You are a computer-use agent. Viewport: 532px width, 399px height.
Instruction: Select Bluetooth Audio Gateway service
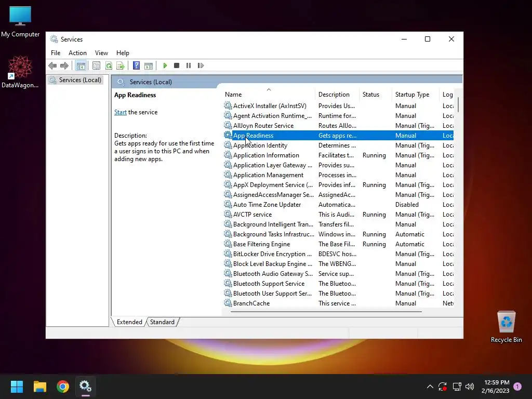pos(338,273)
